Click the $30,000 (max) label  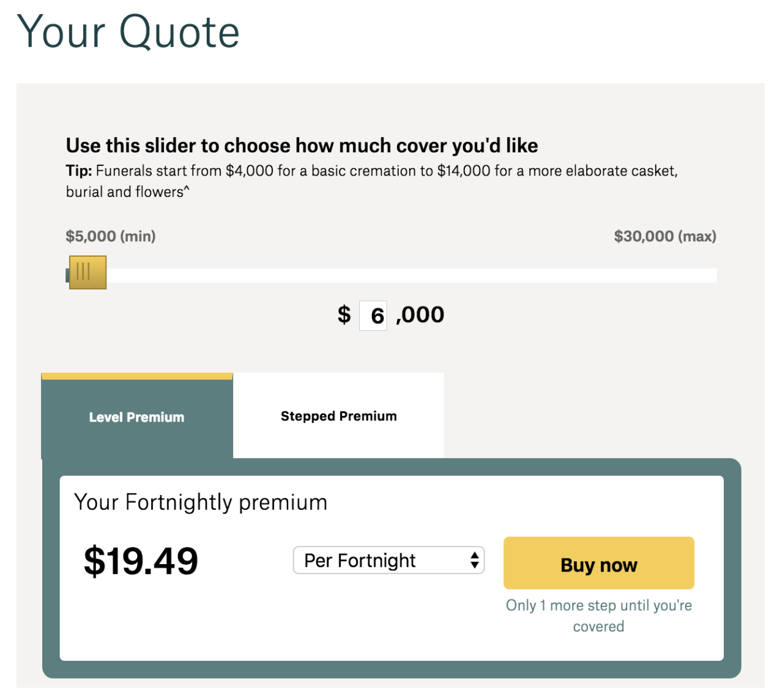[x=665, y=236]
